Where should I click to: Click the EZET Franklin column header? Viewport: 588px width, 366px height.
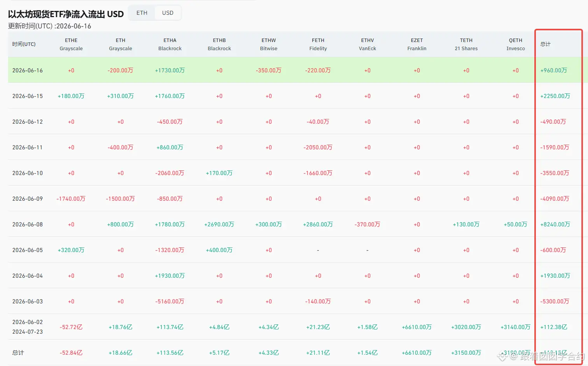tap(417, 44)
